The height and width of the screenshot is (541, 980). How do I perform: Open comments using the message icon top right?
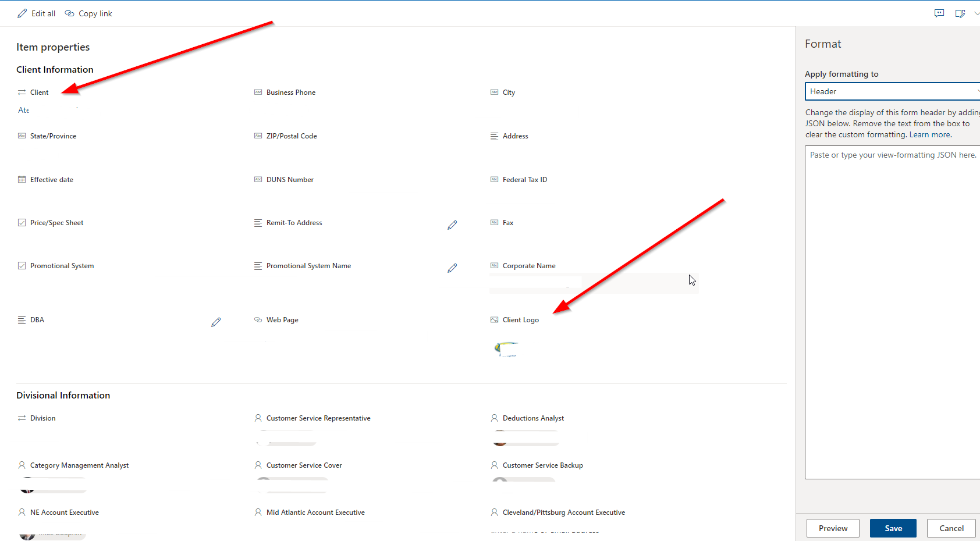[939, 13]
